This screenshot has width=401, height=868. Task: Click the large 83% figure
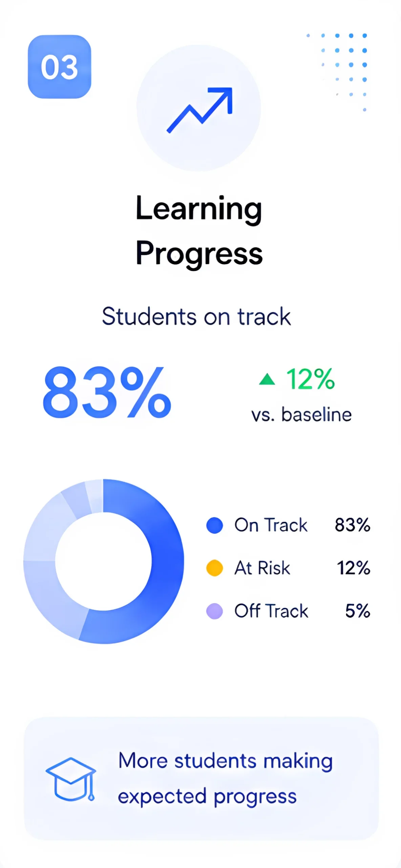107,392
